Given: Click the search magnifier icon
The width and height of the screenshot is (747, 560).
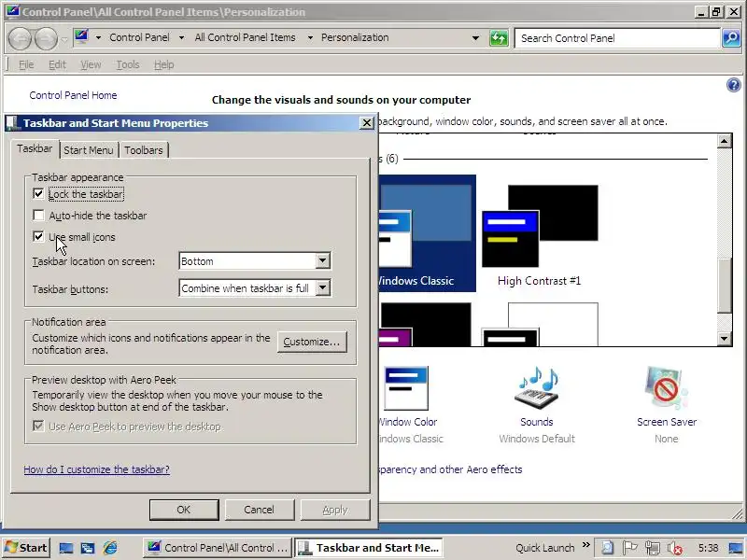Looking at the screenshot, I should point(731,38).
